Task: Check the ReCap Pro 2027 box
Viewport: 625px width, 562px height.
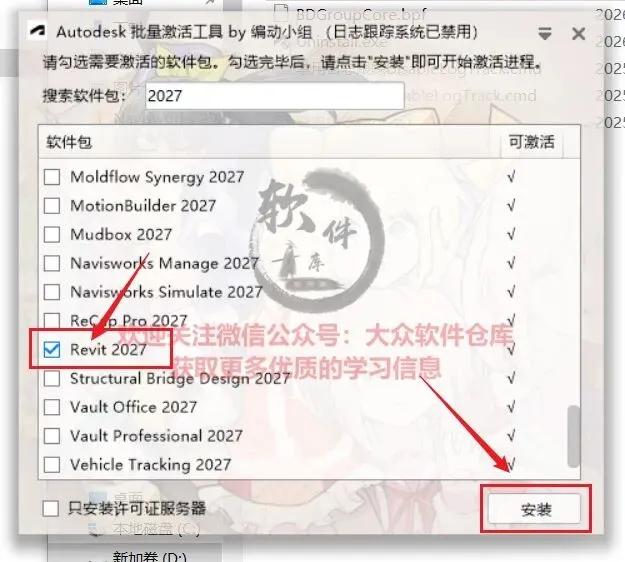Action: 52,320
